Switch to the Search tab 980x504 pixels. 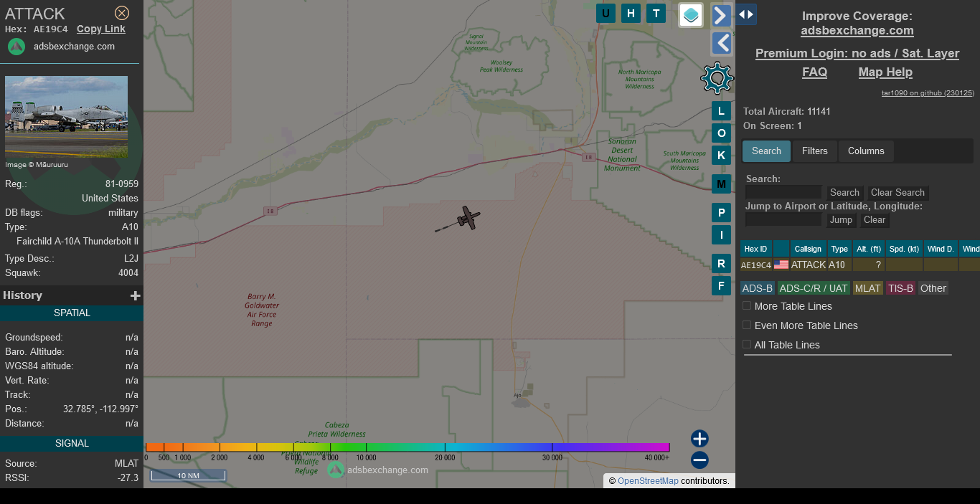tap(766, 151)
